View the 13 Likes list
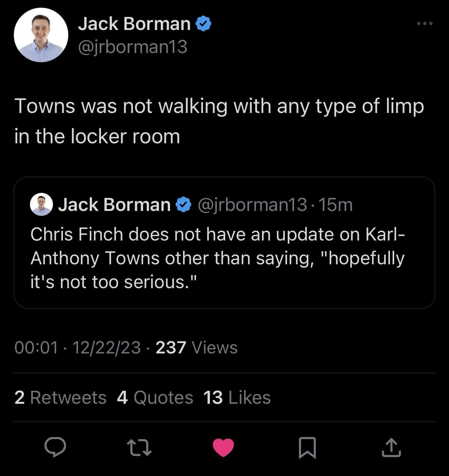This screenshot has width=449, height=476. pos(237,398)
